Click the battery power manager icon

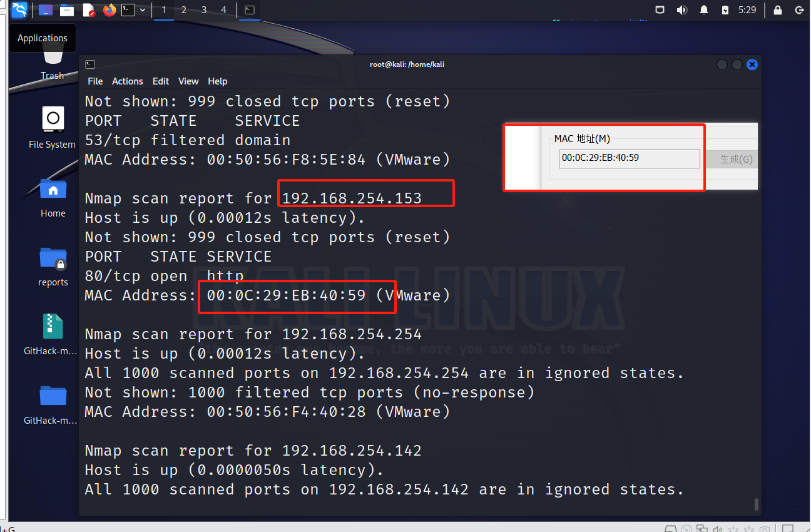[725, 10]
